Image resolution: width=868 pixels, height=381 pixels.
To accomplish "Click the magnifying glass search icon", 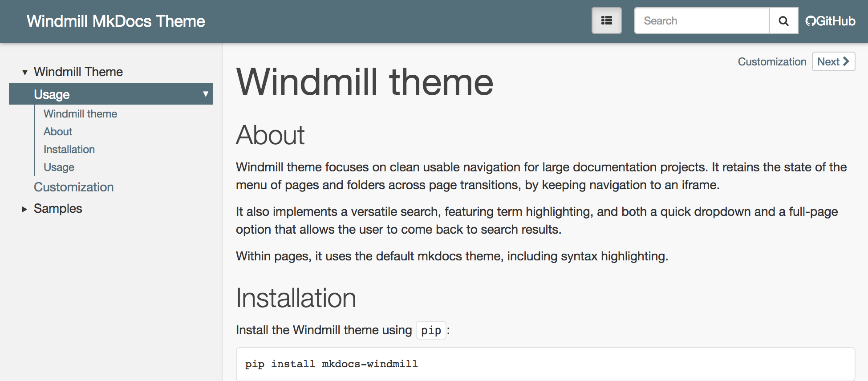I will tap(783, 20).
